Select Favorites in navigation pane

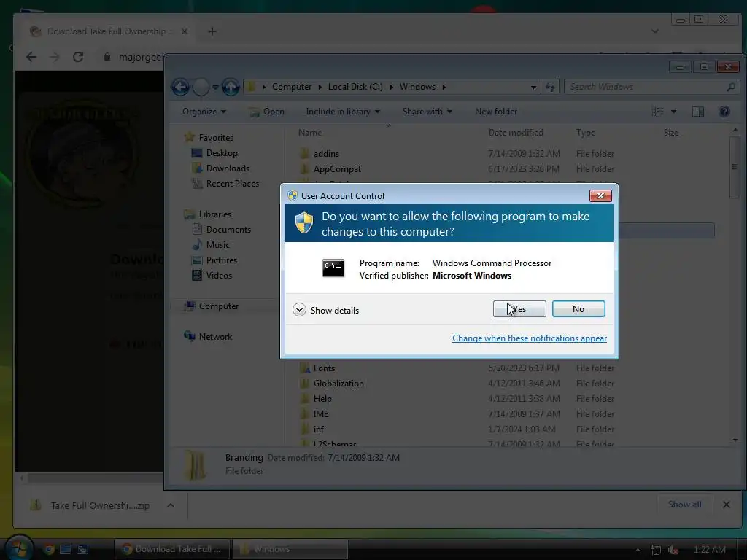pyautogui.click(x=216, y=138)
